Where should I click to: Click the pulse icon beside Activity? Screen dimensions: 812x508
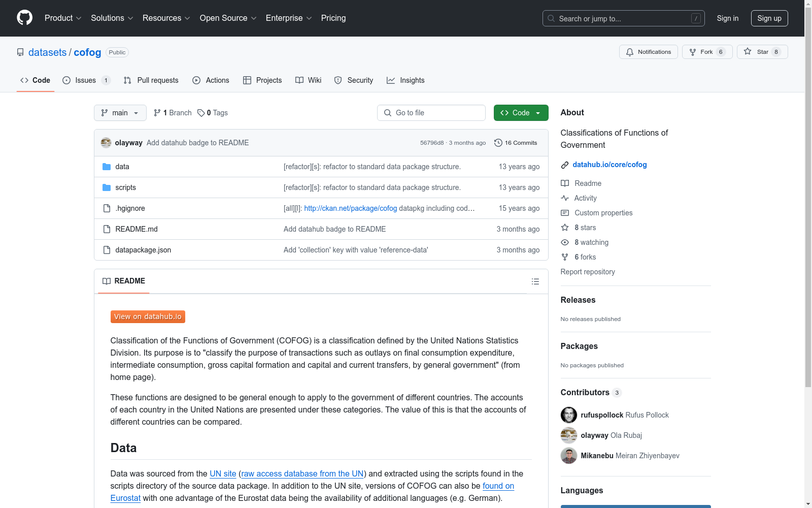(565, 198)
